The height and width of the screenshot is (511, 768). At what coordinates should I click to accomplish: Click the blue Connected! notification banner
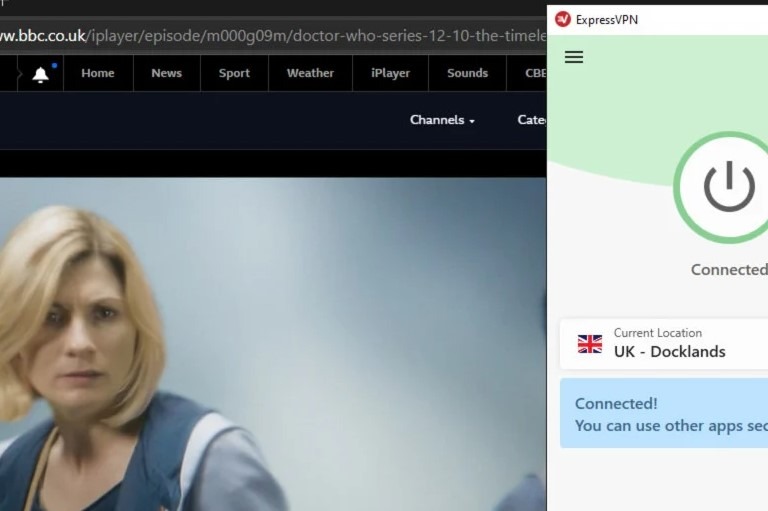(x=664, y=413)
